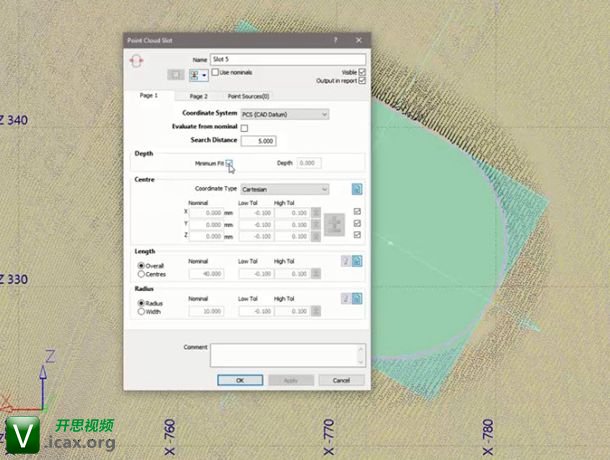The image size is (610, 460).
Task: Click the Length High Tol field
Action: [x=293, y=274]
